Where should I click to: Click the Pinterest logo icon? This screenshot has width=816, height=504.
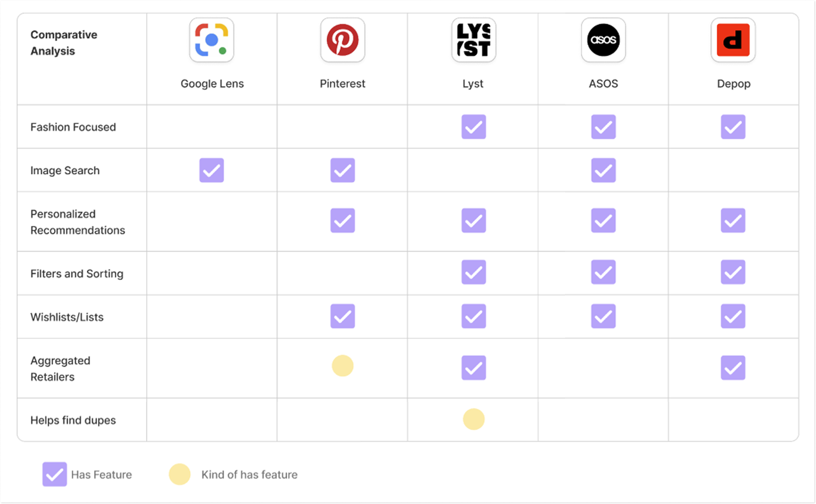tap(342, 40)
